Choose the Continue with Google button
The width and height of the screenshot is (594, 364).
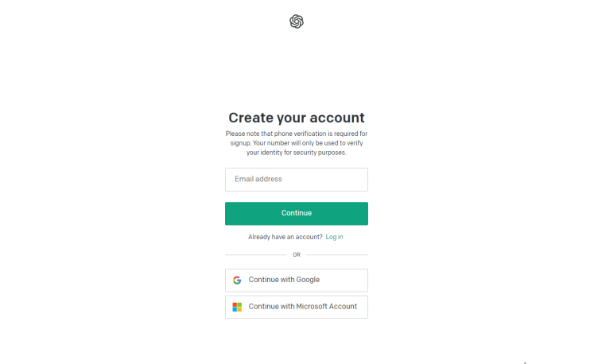pos(296,280)
